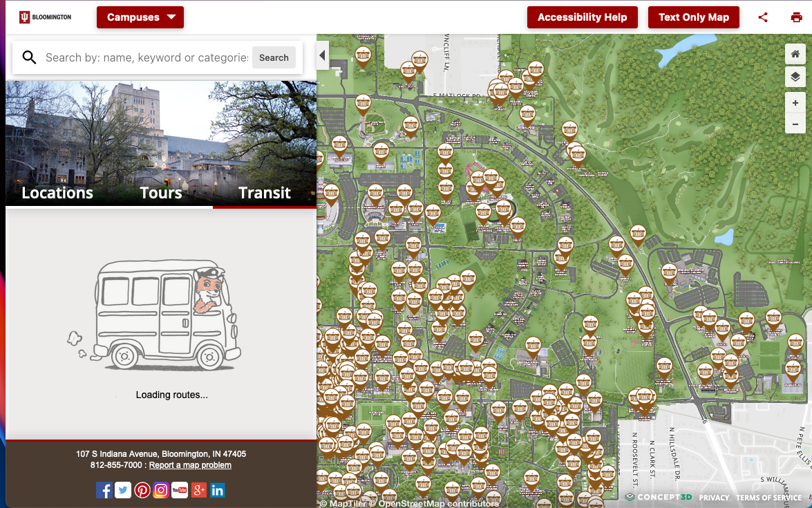This screenshot has width=812, height=508.
Task: Open Report a map problem link
Action: [190, 465]
